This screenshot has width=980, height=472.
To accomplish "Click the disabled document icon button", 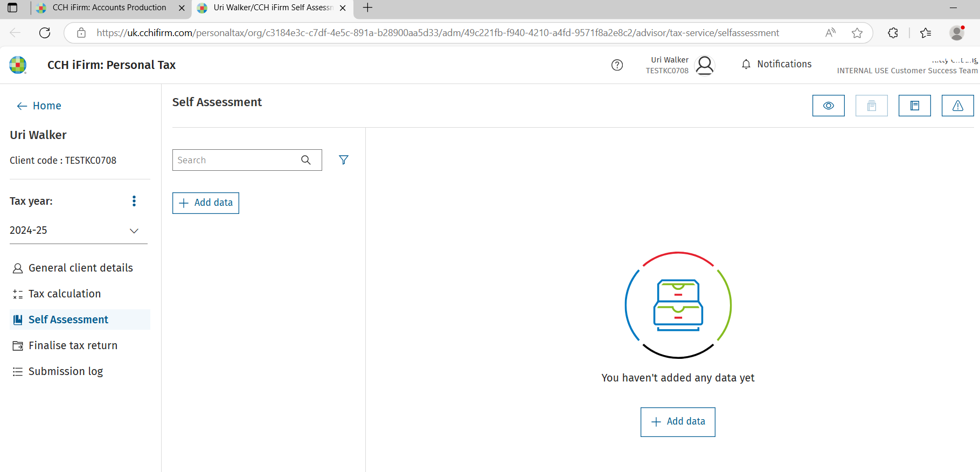I will click(x=871, y=106).
